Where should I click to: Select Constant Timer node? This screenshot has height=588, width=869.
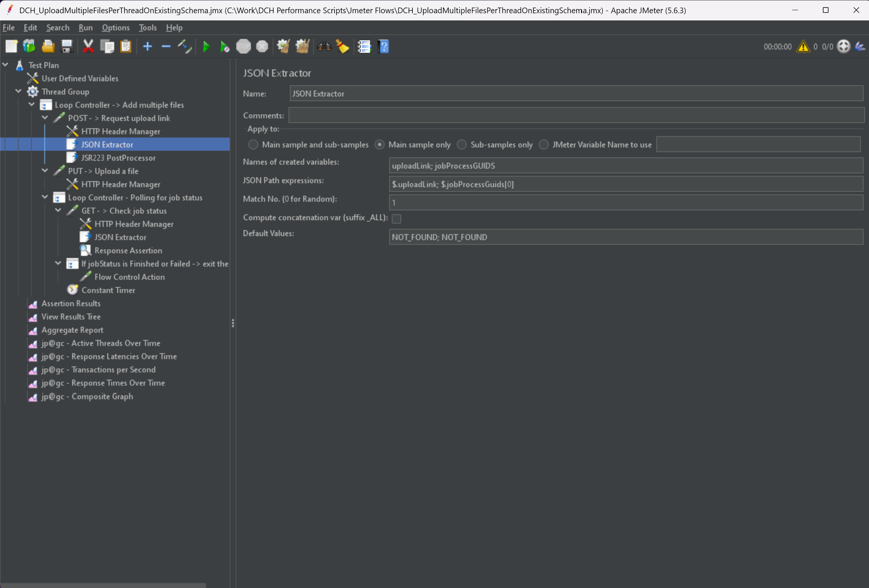tap(108, 290)
